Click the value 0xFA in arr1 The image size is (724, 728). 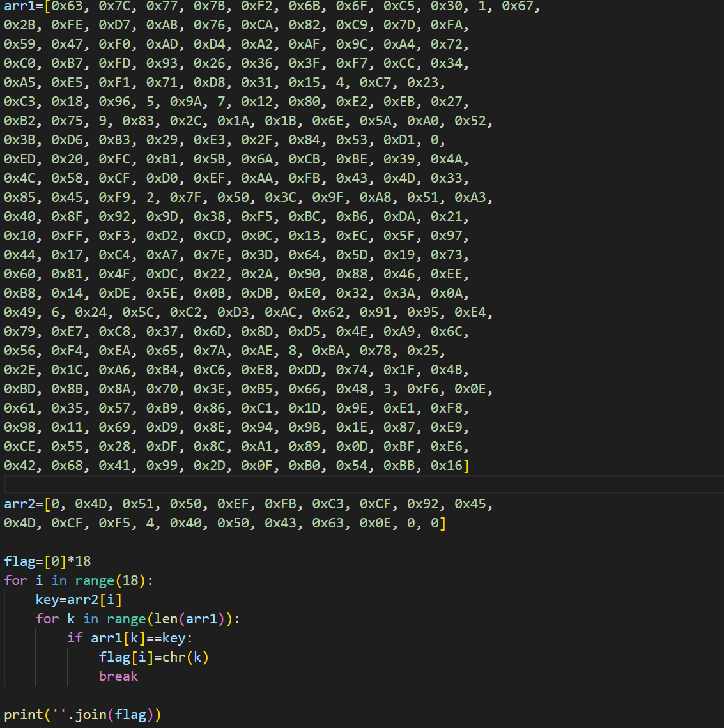tap(446, 25)
